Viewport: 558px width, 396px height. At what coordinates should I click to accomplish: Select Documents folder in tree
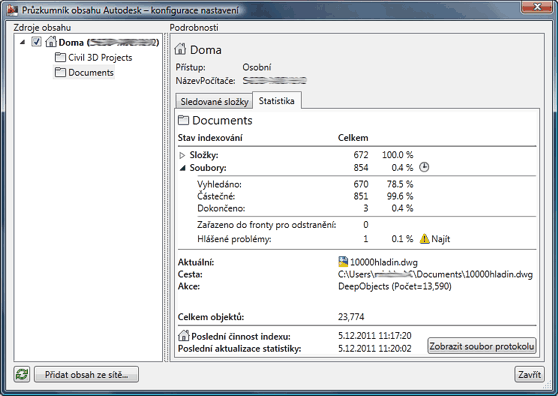(91, 73)
